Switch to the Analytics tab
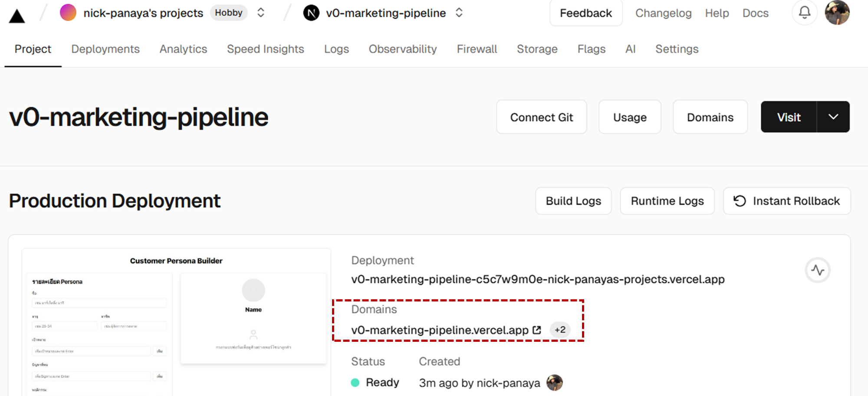 point(183,49)
